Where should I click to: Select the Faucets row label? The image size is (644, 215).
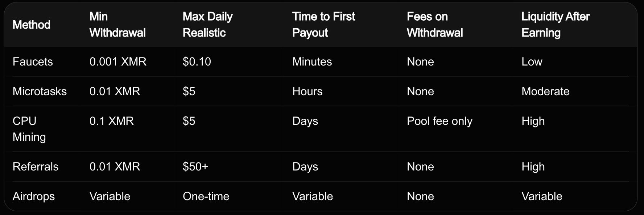[33, 62]
